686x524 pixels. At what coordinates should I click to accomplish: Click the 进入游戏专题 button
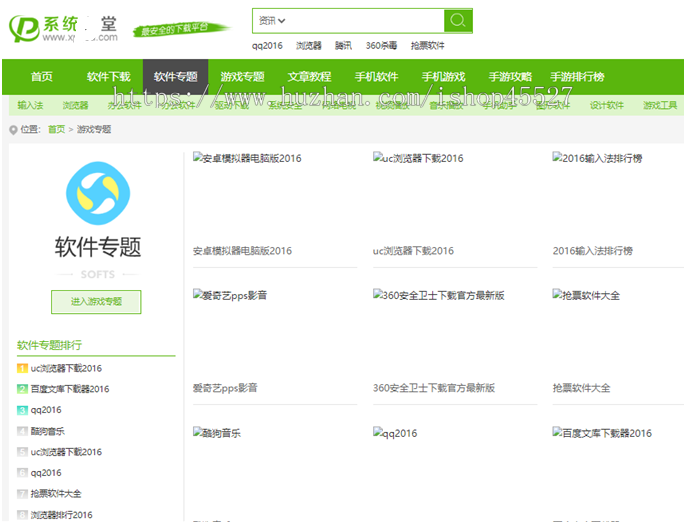(x=96, y=302)
